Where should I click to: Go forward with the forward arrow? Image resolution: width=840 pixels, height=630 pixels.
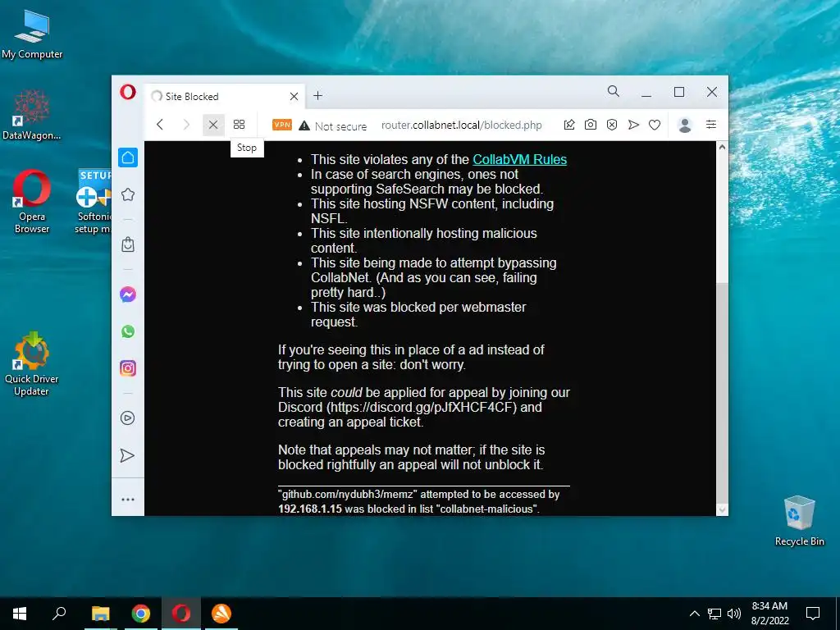point(186,125)
